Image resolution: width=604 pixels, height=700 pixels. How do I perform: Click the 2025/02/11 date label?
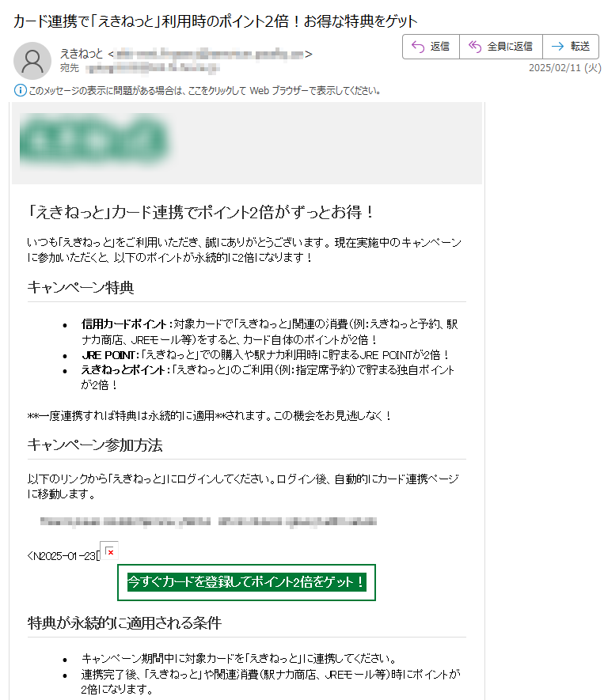[x=565, y=68]
